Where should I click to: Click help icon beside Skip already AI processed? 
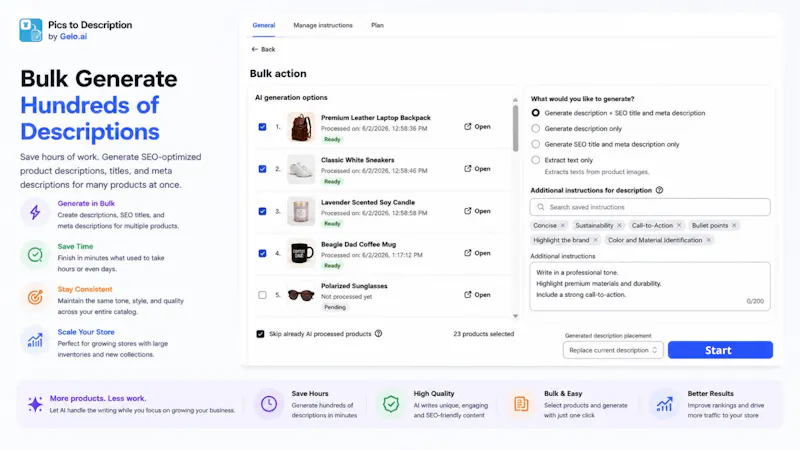(379, 334)
